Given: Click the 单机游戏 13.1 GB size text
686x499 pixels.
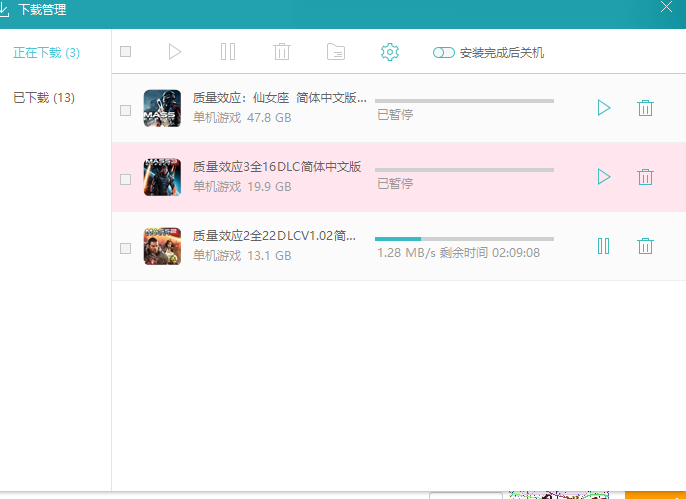Looking at the screenshot, I should [x=242, y=256].
